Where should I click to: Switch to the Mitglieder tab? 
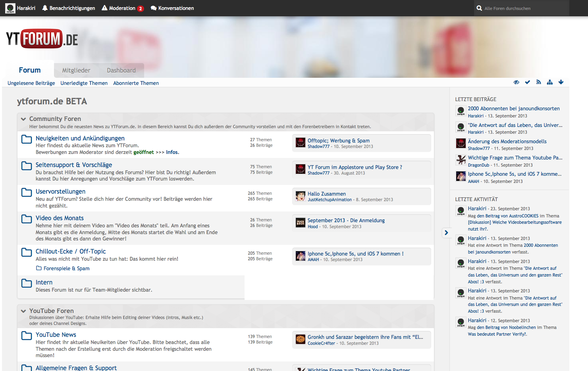click(x=76, y=70)
